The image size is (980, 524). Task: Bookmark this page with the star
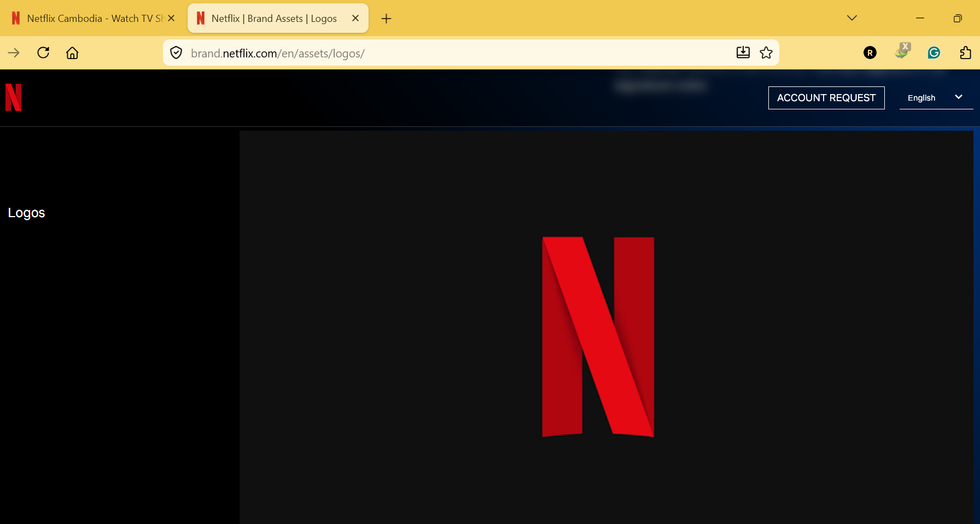point(766,53)
